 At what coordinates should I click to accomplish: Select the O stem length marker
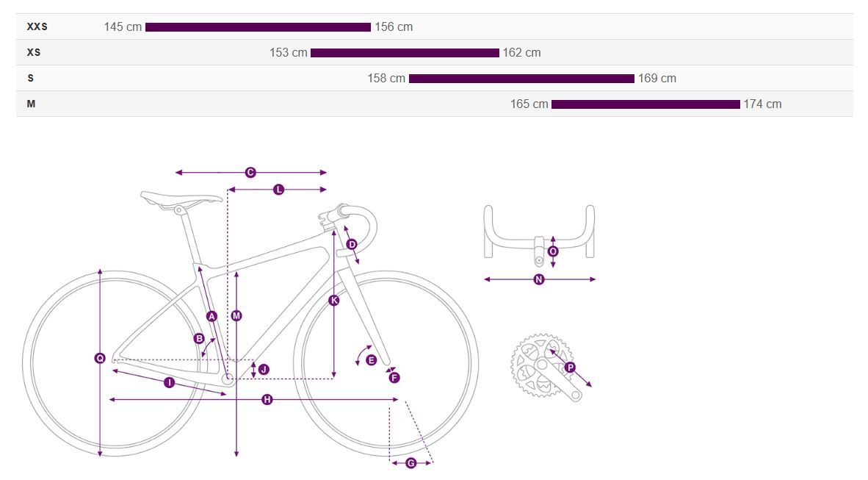click(553, 251)
